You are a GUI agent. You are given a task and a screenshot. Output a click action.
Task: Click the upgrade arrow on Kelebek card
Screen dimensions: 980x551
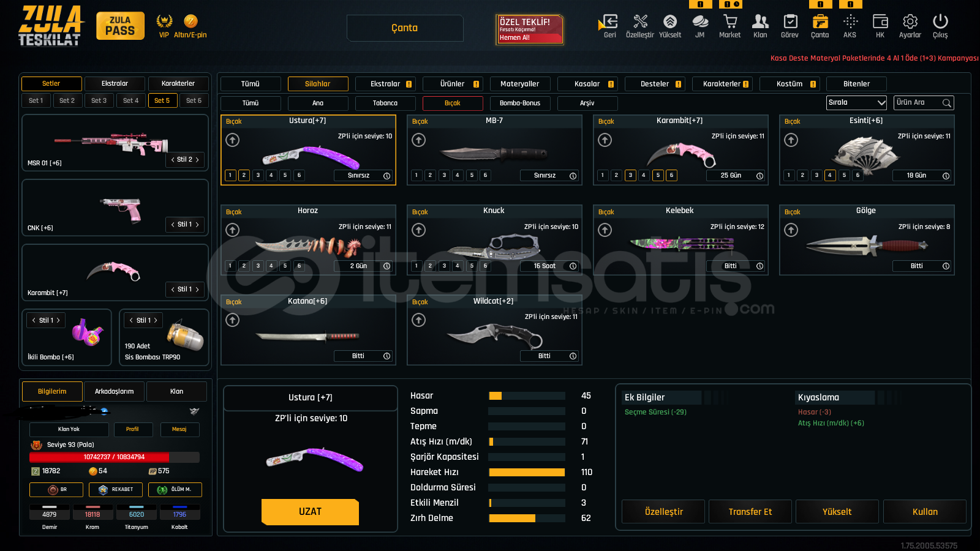(605, 230)
